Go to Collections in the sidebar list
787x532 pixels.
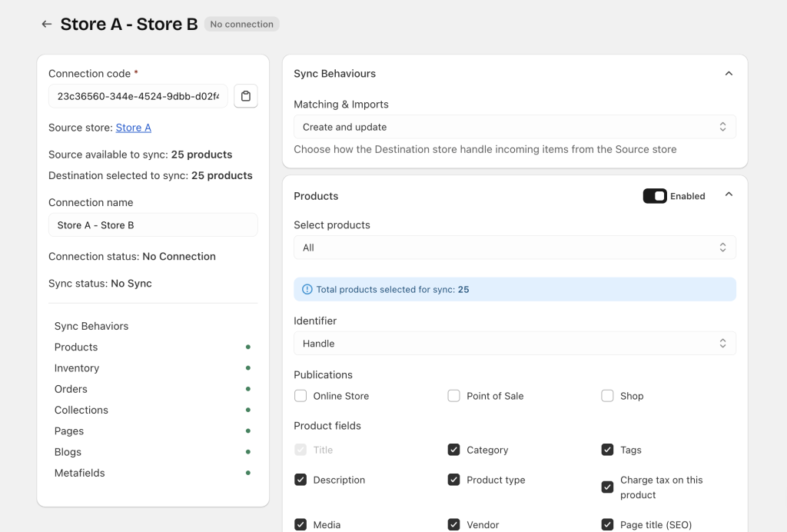tap(81, 411)
